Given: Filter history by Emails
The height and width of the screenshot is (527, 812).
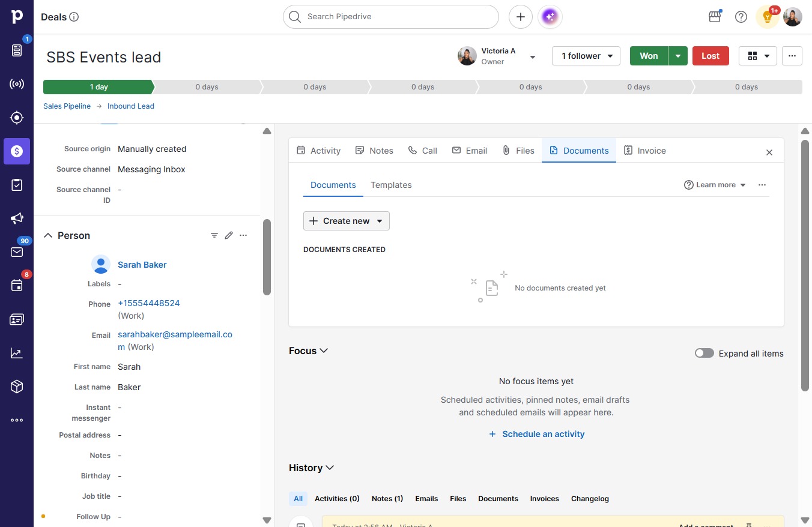Looking at the screenshot, I should (x=426, y=499).
